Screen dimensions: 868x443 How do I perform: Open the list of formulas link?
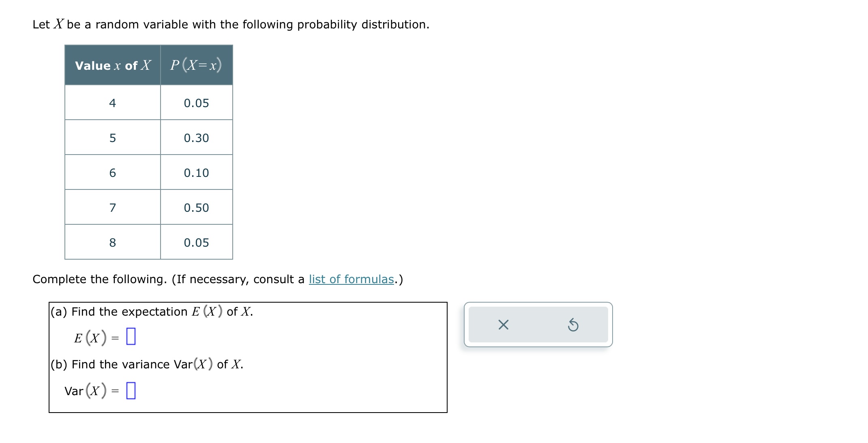click(x=351, y=279)
